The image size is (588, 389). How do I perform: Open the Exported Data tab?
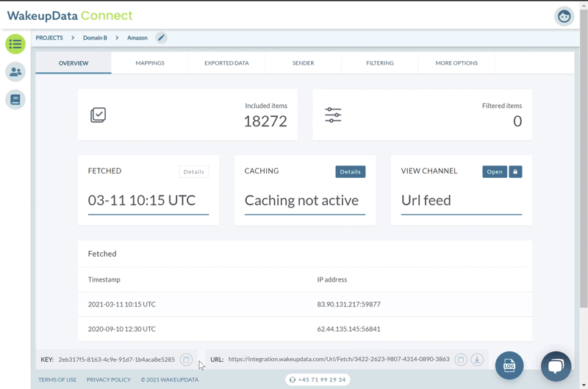point(226,63)
